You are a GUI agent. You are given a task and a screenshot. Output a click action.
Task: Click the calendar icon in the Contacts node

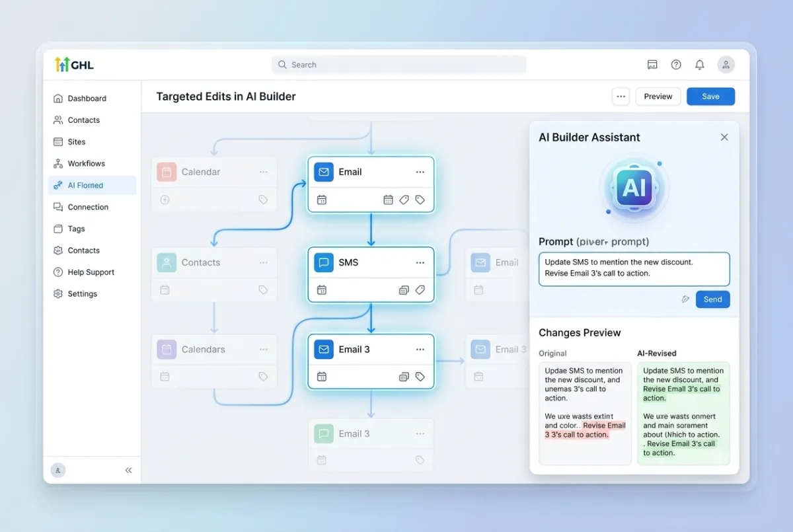165,290
